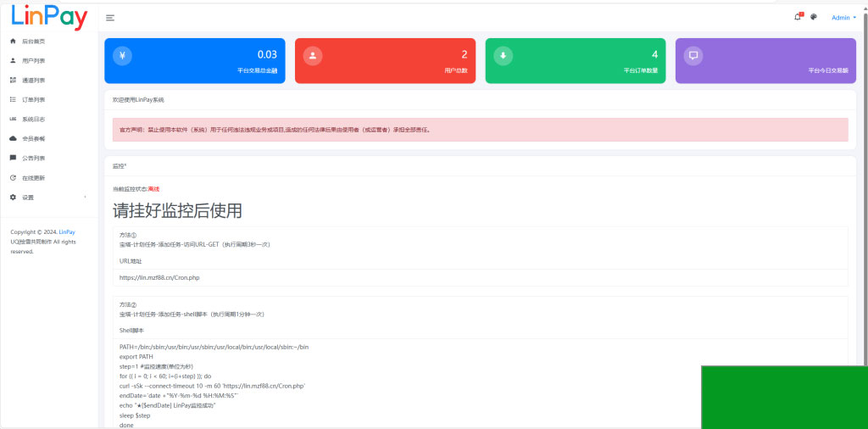This screenshot has width=868, height=429.
Task: Click the gear icon for 设置
Action: point(14,197)
